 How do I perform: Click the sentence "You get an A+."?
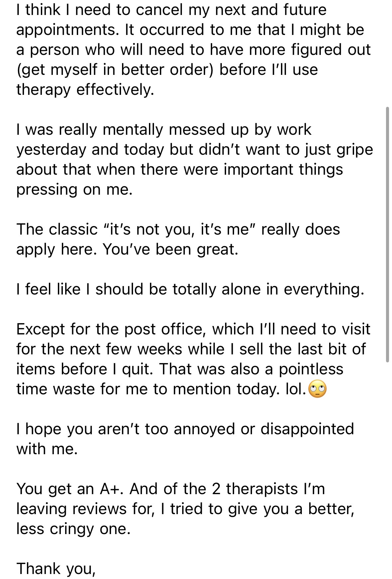point(70,489)
